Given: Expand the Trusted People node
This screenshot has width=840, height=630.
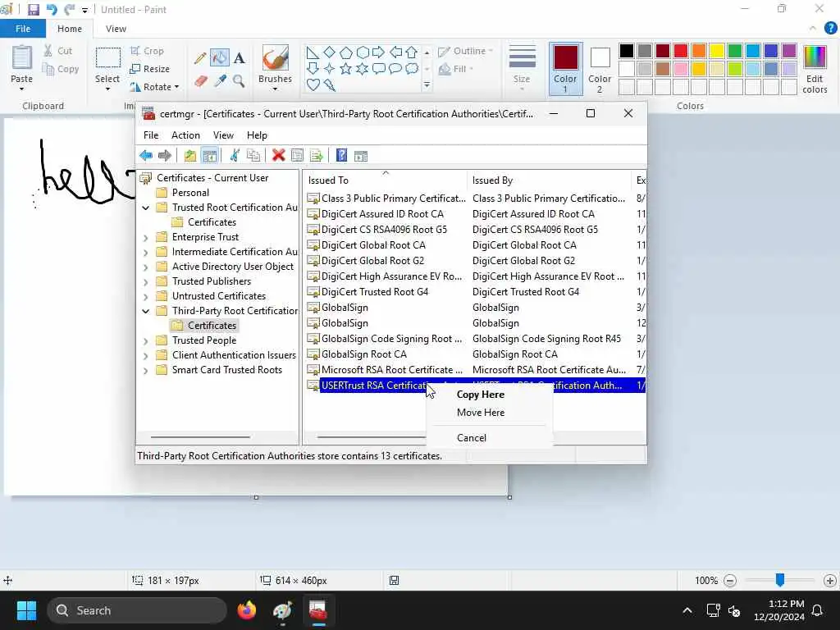Looking at the screenshot, I should tap(146, 340).
